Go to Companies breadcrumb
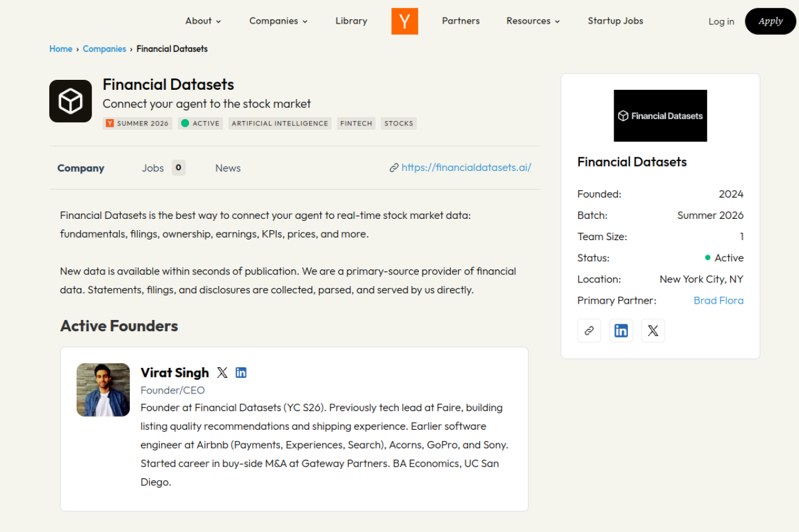This screenshot has height=532, width=799. tap(104, 49)
